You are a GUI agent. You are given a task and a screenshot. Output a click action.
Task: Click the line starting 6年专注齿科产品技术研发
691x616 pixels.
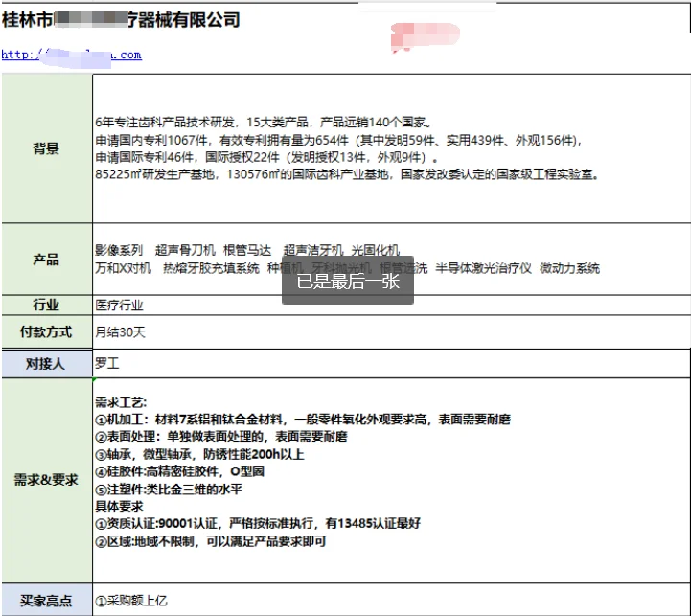[264, 122]
